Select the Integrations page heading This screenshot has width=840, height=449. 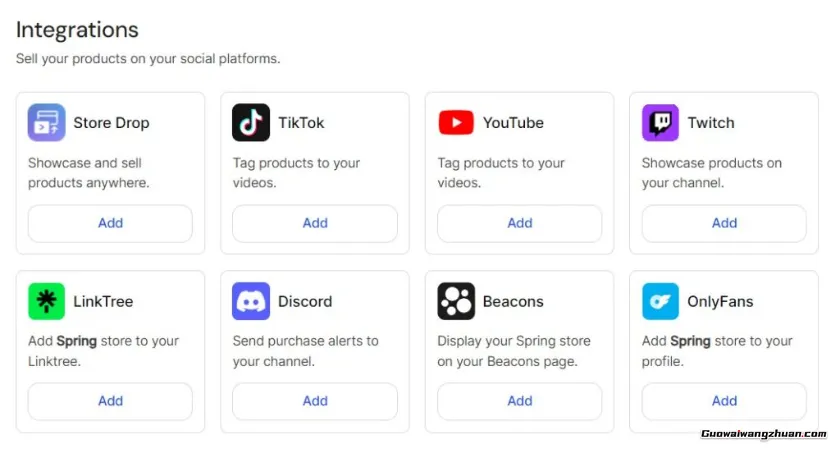click(77, 30)
